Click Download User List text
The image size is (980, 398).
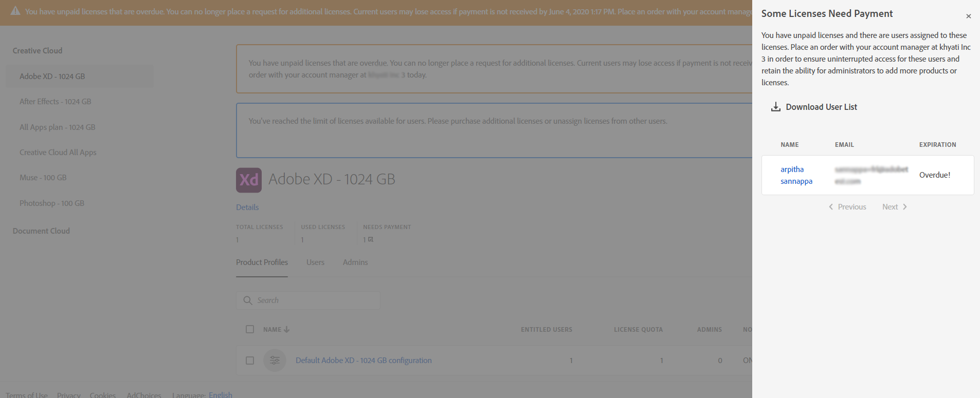coord(821,107)
